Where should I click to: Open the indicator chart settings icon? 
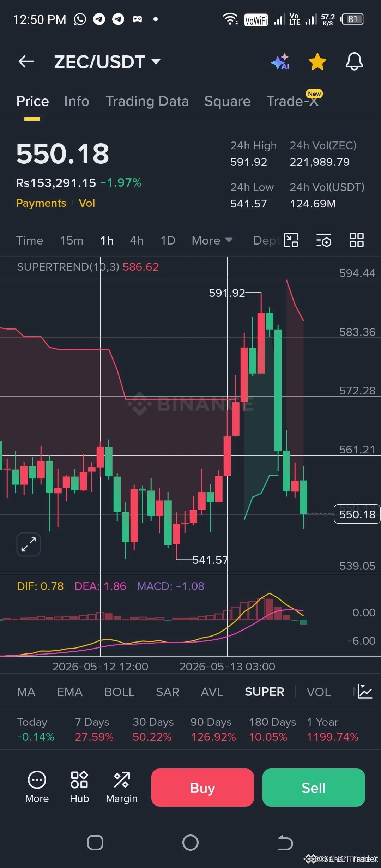(x=365, y=692)
